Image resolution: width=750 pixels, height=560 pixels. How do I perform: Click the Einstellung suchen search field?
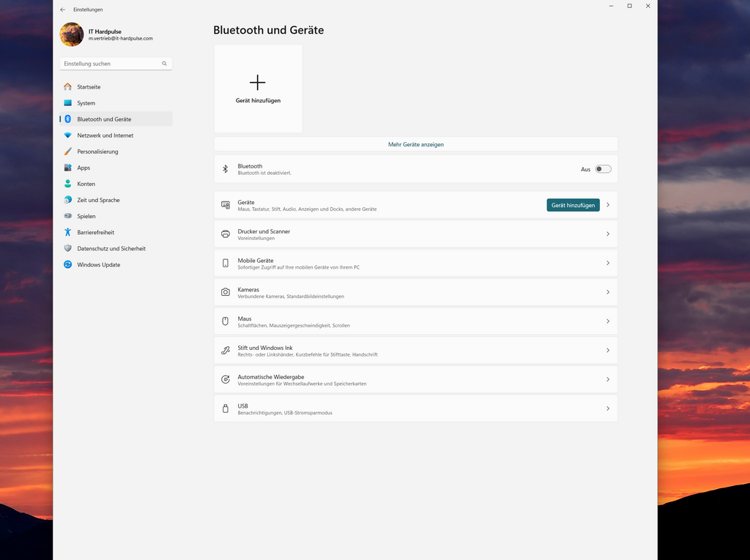pos(110,64)
